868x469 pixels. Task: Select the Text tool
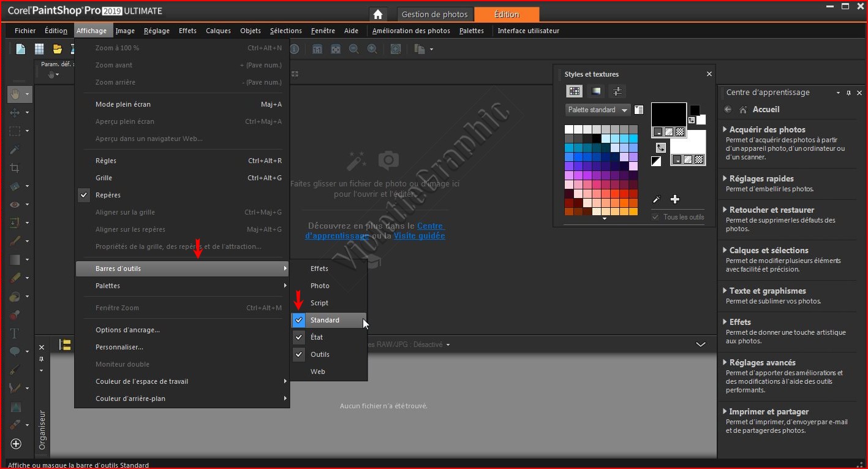(15, 334)
